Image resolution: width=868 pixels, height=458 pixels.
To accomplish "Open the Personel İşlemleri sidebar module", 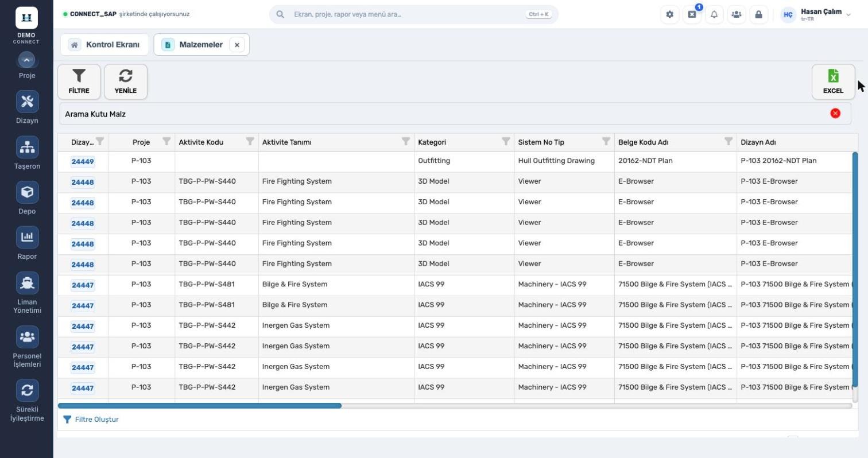I will (x=27, y=347).
